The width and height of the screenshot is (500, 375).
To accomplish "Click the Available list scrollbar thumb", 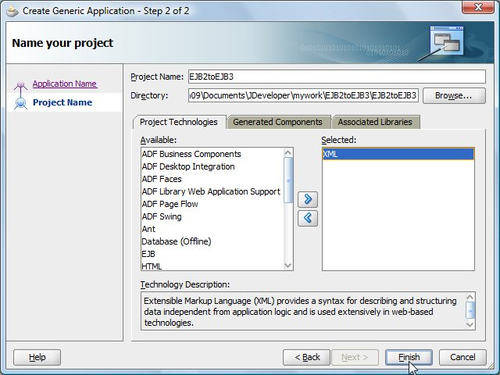I will coord(288,180).
